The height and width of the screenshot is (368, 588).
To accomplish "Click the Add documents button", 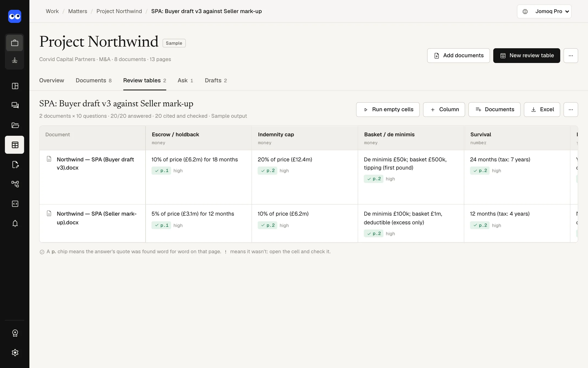I will [x=458, y=56].
